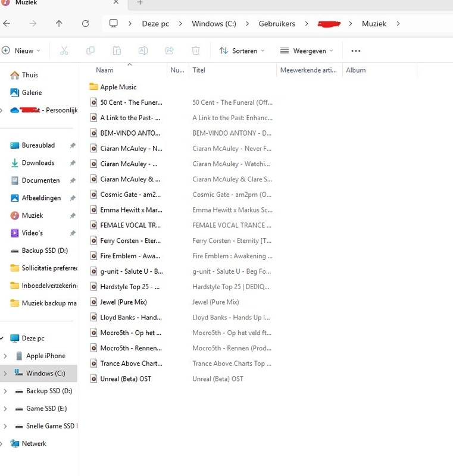
Task: Click Deze pc in the address bar
Action: pyautogui.click(x=155, y=24)
